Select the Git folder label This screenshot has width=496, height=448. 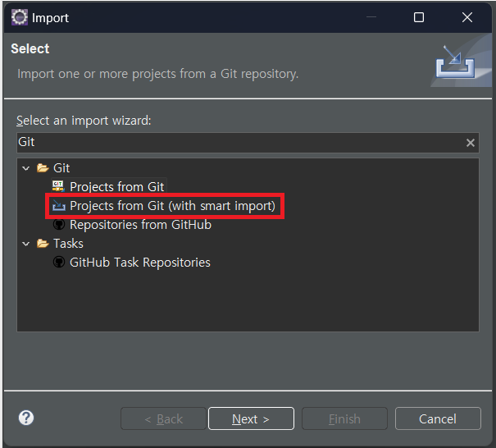coord(61,168)
